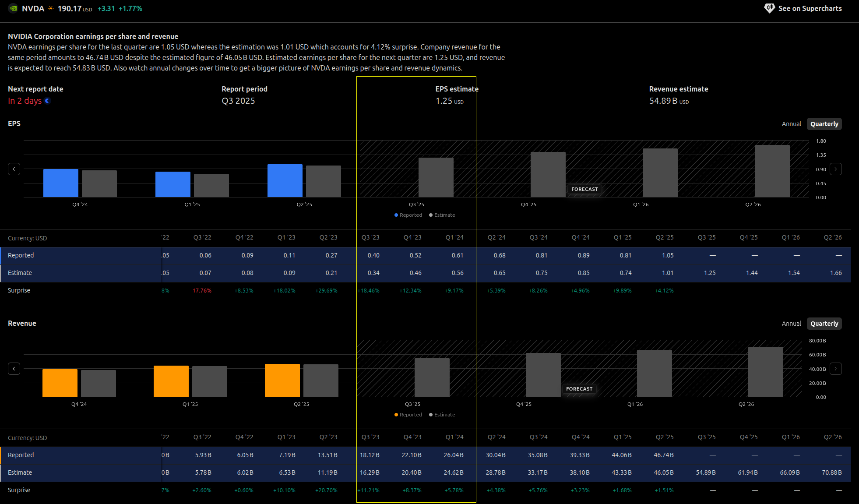This screenshot has width=859, height=504.
Task: Click the pre-market sun icon beside NVDA
Action: (51, 8)
